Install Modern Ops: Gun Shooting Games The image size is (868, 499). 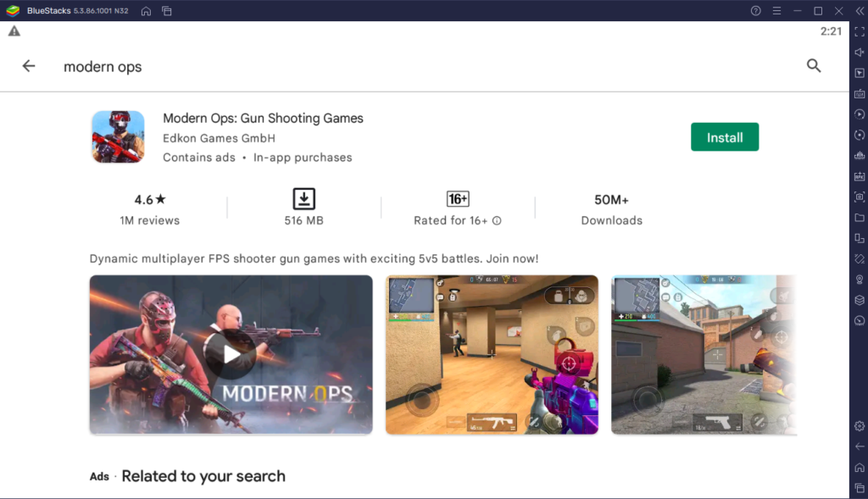point(725,136)
